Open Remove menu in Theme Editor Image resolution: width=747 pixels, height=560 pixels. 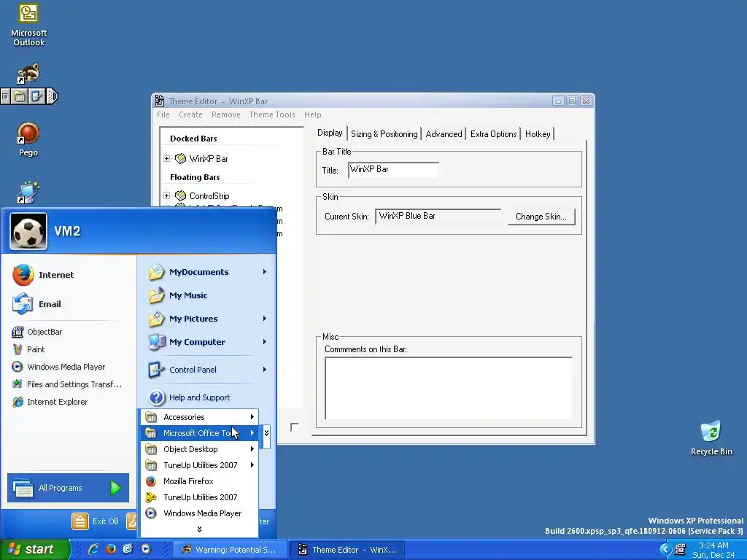(x=226, y=114)
